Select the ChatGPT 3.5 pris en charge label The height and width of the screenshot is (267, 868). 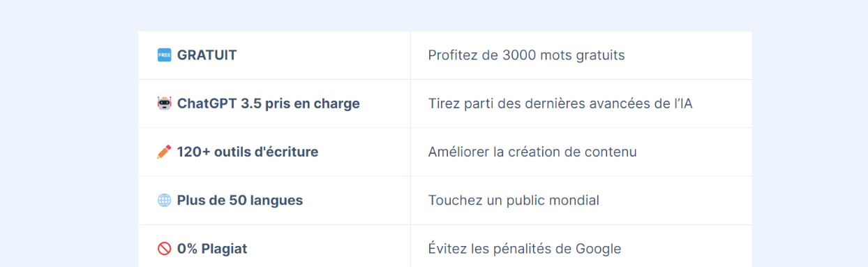(x=269, y=103)
